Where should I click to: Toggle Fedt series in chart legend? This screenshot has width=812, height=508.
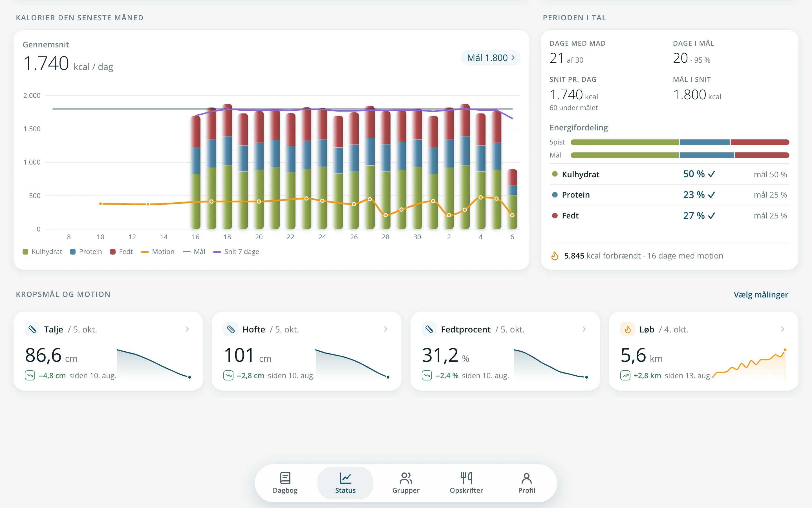(x=122, y=252)
